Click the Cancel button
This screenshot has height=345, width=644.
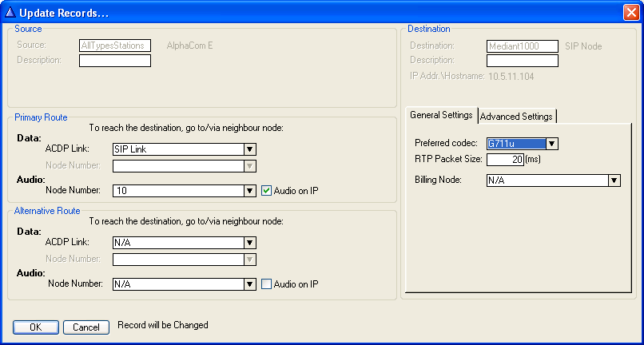(x=86, y=327)
